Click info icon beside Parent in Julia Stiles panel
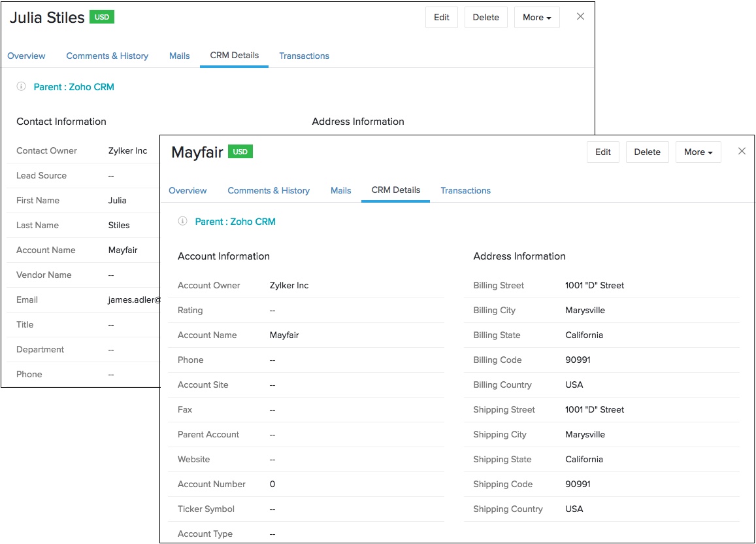 click(x=22, y=87)
